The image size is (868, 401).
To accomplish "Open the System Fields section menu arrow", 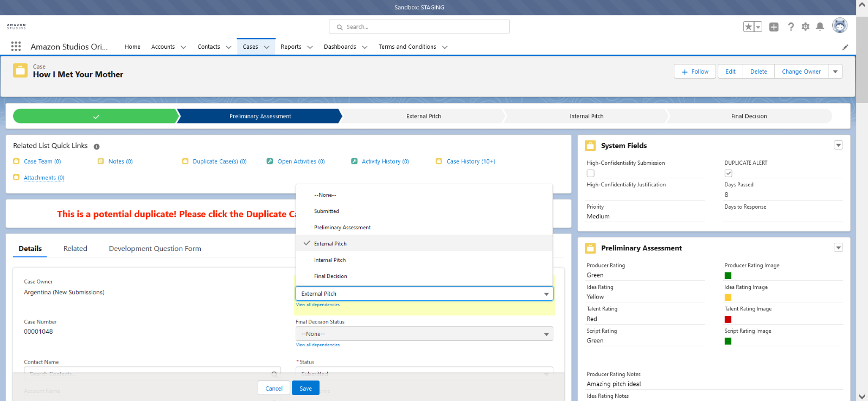I will (x=838, y=145).
